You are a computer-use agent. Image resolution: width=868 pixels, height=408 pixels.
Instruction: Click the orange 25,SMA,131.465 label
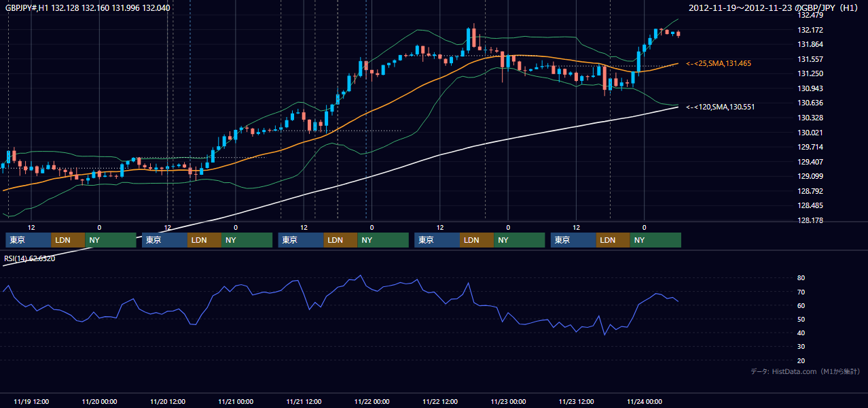tap(719, 63)
